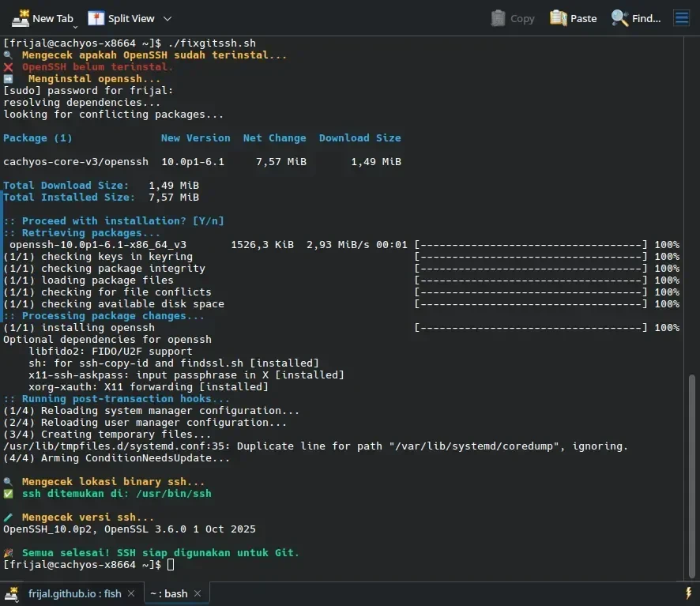
Task: Click '/usr/lib/tmpfiles.d/systemd.conf:35' warning line
Action: tap(315, 446)
